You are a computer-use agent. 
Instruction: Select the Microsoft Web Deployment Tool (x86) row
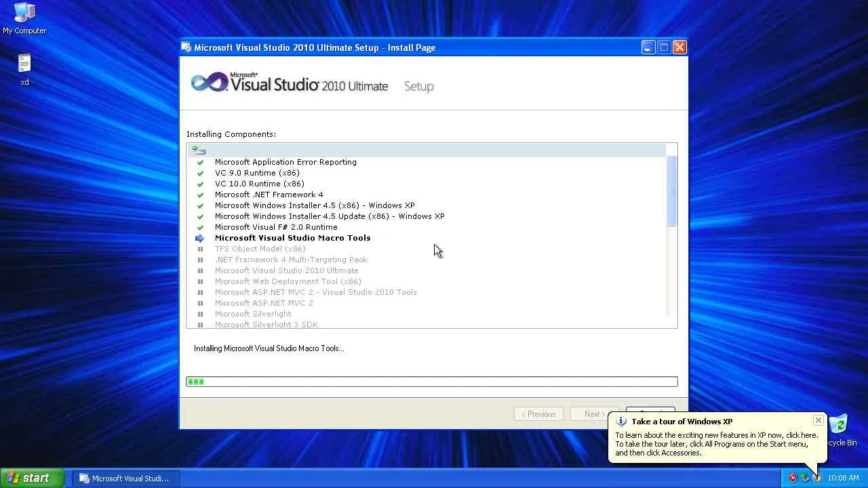coord(288,281)
